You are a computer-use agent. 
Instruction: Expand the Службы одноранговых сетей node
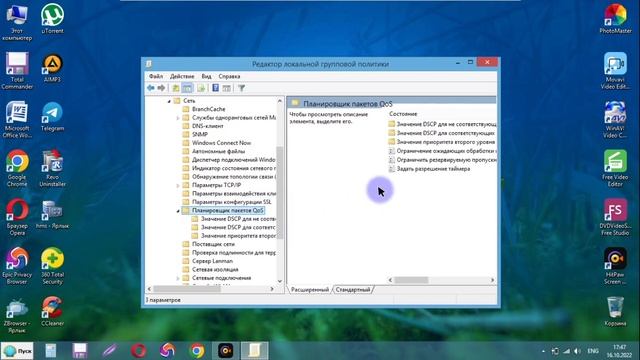178,118
